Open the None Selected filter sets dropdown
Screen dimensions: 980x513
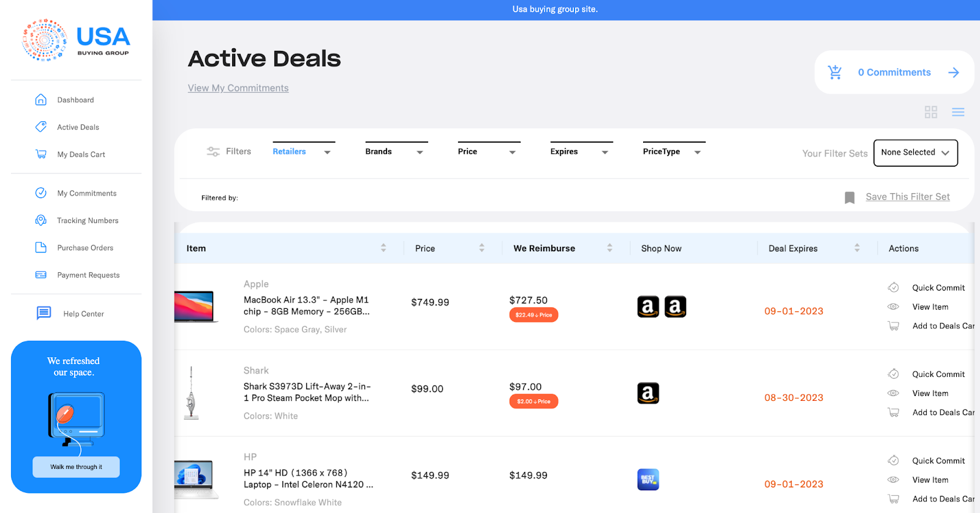pos(915,153)
